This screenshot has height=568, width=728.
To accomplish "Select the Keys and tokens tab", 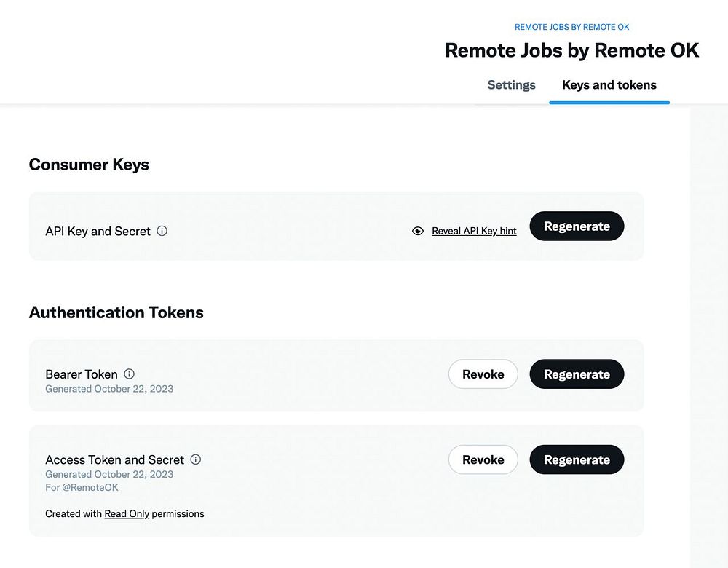I will [609, 85].
